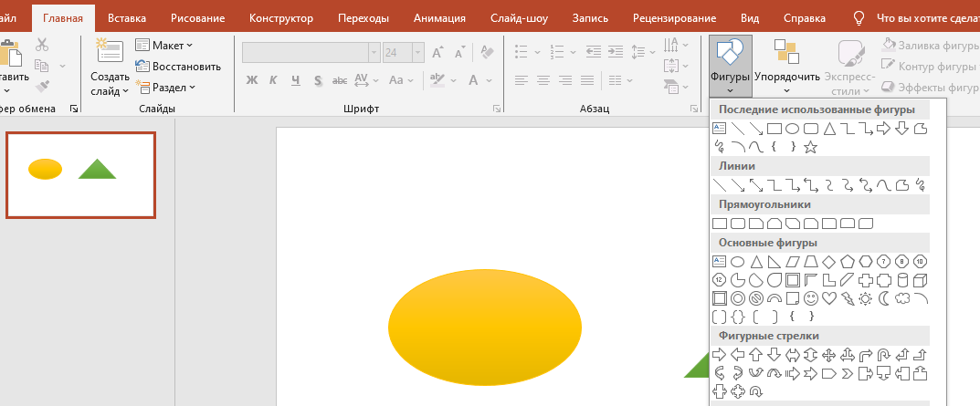The height and width of the screenshot is (406, 980).
Task: Choose the parallelogram shape
Action: click(x=793, y=261)
